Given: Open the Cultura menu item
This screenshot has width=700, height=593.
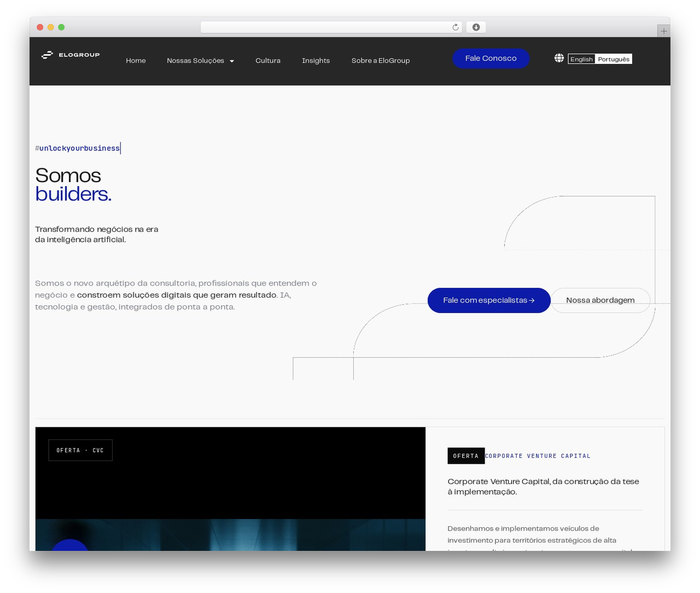Looking at the screenshot, I should click(x=268, y=61).
